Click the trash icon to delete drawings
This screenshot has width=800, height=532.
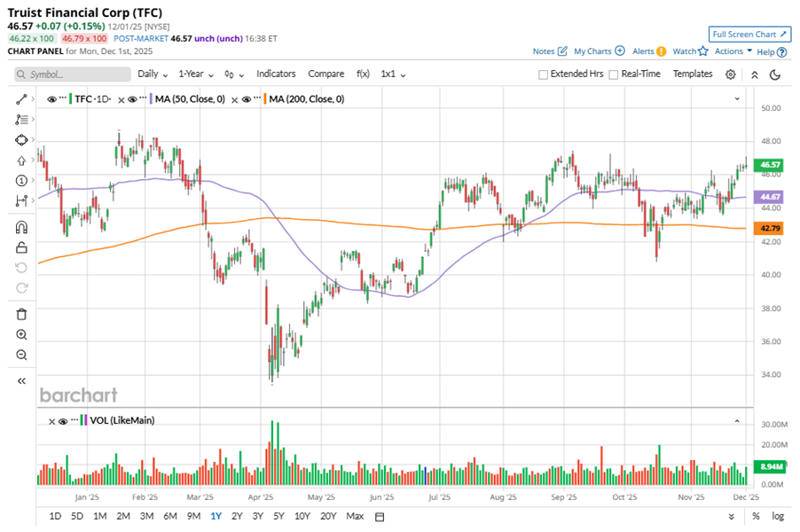point(22,313)
